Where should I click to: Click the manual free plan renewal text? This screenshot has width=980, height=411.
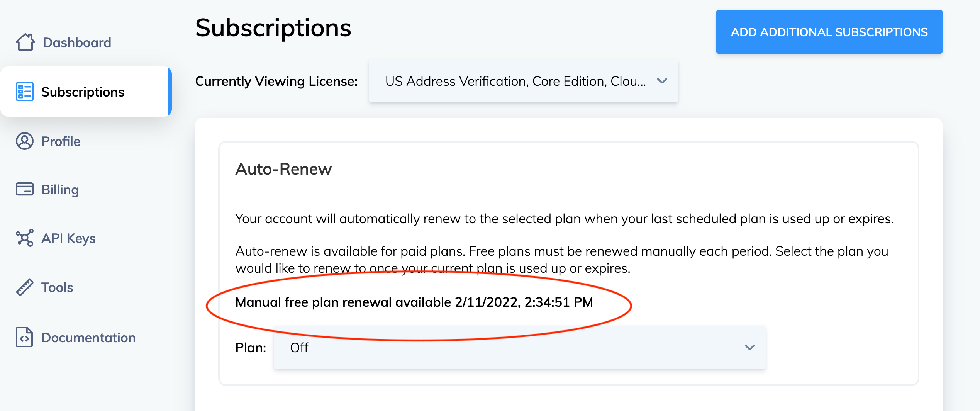pyautogui.click(x=414, y=302)
